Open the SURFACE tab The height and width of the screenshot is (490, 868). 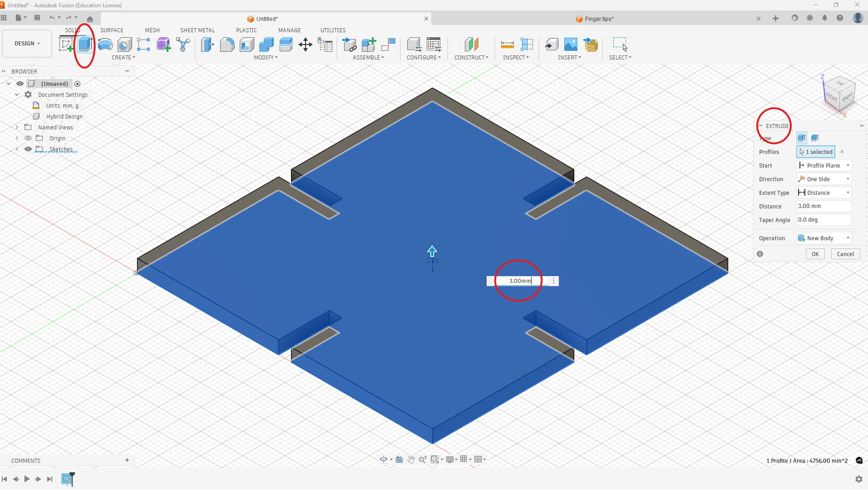pyautogui.click(x=112, y=30)
